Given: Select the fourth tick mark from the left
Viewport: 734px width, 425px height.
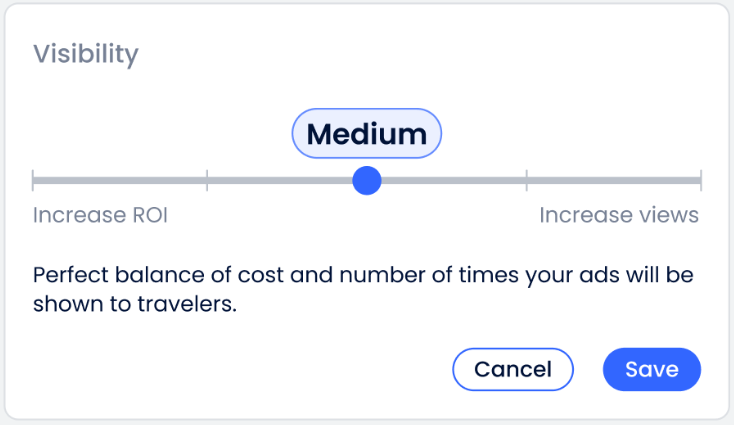Looking at the screenshot, I should coord(527,181).
